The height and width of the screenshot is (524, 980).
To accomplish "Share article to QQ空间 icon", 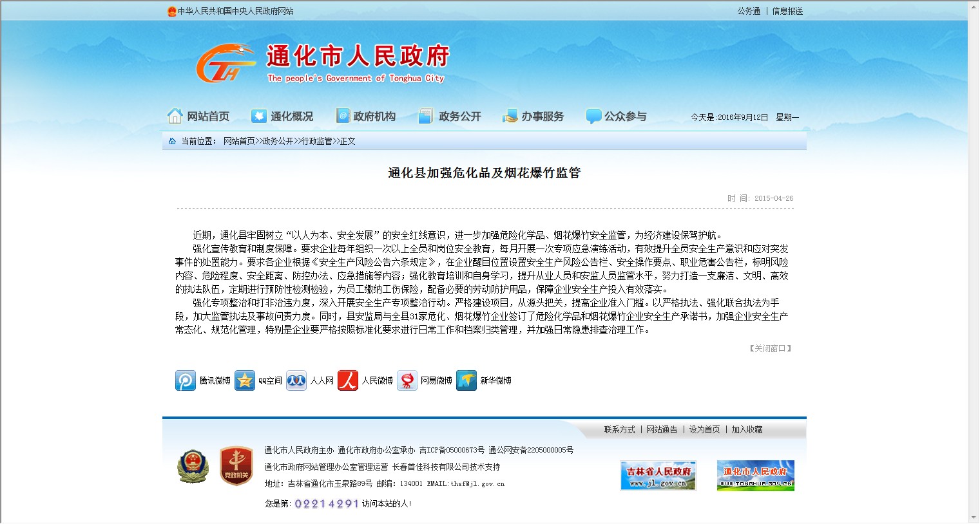I will click(x=245, y=380).
